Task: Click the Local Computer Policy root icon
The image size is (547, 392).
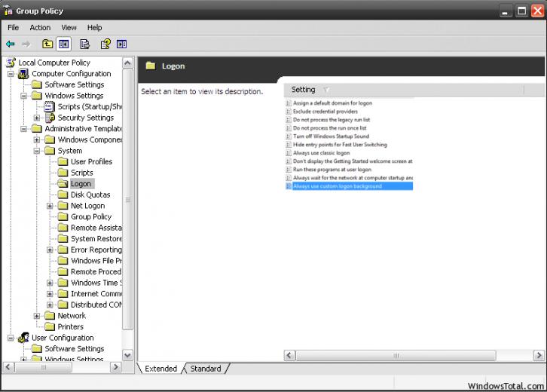Action: pyautogui.click(x=11, y=63)
